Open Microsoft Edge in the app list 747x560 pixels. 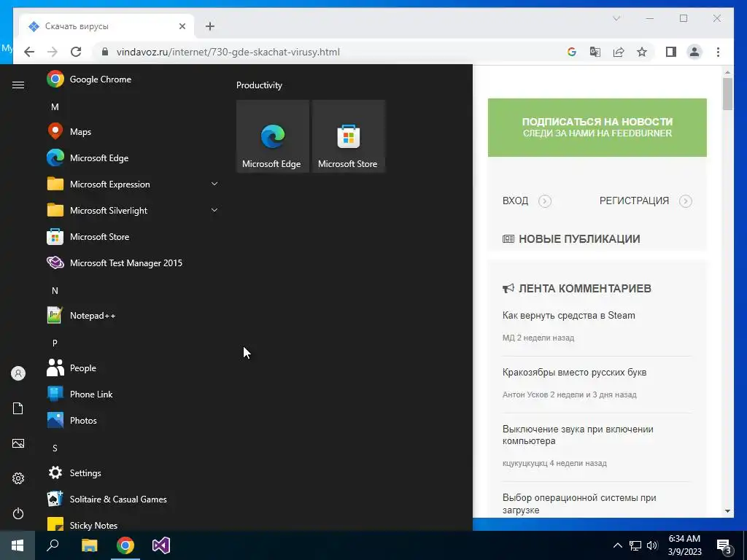tap(133, 157)
